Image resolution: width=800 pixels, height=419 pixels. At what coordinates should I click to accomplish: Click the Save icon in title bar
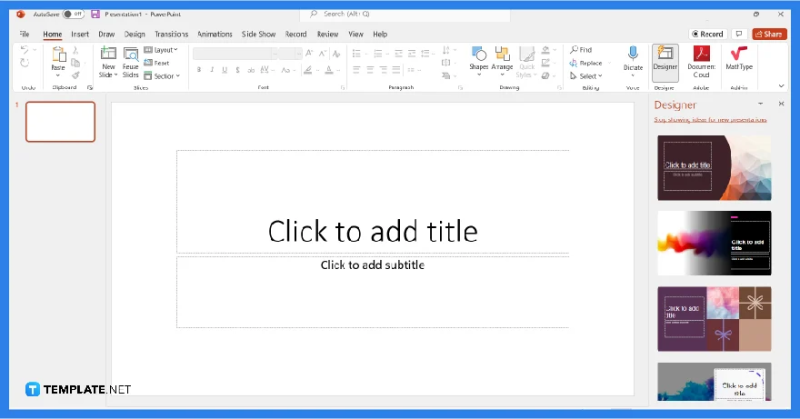(x=95, y=14)
